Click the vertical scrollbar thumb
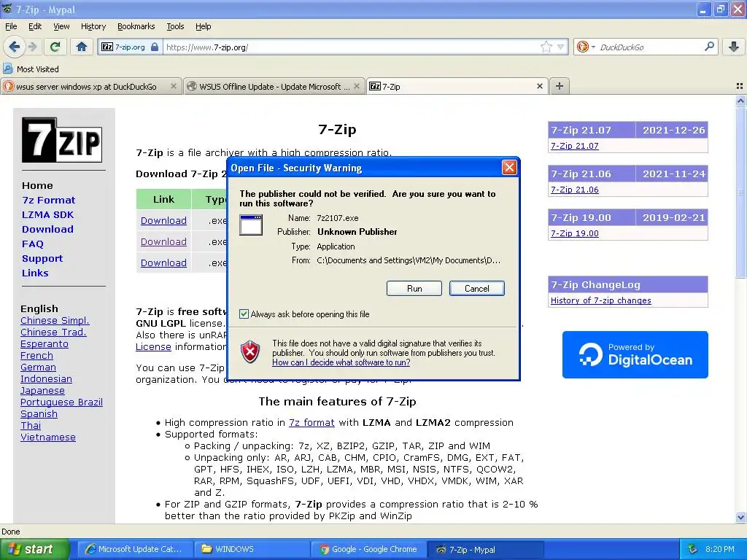The width and height of the screenshot is (747, 560). 740,192
